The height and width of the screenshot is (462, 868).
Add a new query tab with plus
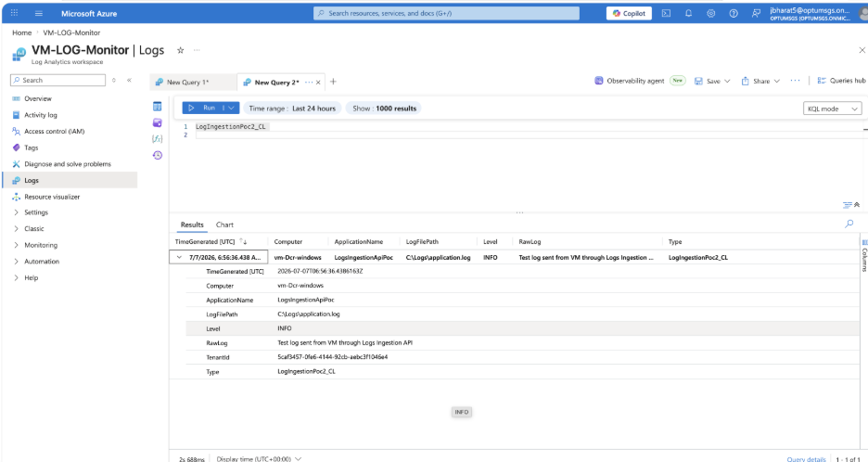tap(333, 82)
